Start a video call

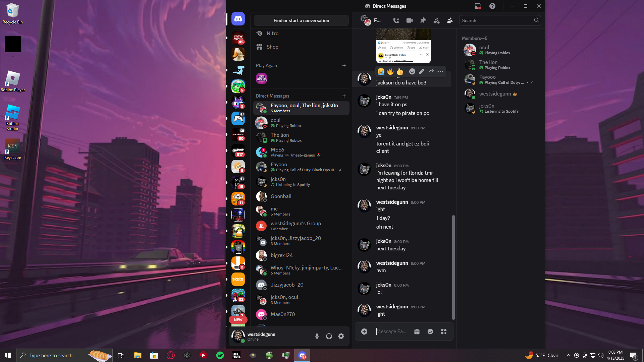(x=410, y=20)
